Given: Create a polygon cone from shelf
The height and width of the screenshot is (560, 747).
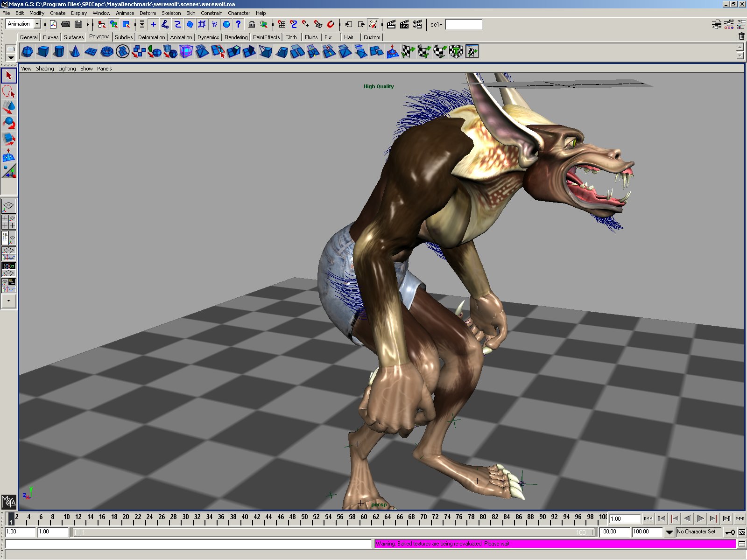Looking at the screenshot, I should tap(75, 52).
